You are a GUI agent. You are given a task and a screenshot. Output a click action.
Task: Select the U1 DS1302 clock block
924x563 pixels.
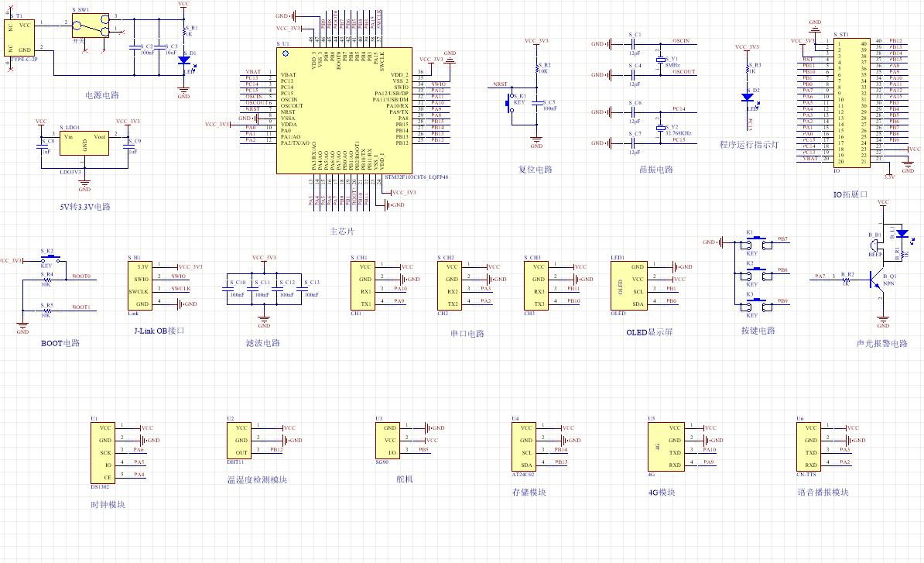coord(102,453)
